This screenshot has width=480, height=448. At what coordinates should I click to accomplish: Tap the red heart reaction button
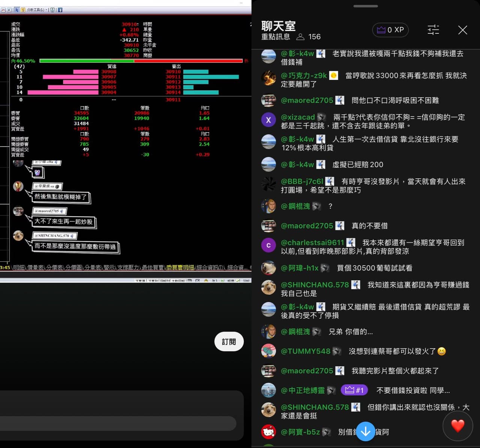point(457,426)
